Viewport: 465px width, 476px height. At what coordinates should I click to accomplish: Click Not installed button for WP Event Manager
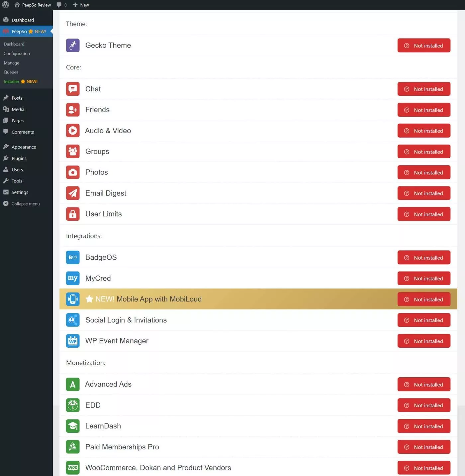[x=424, y=341]
